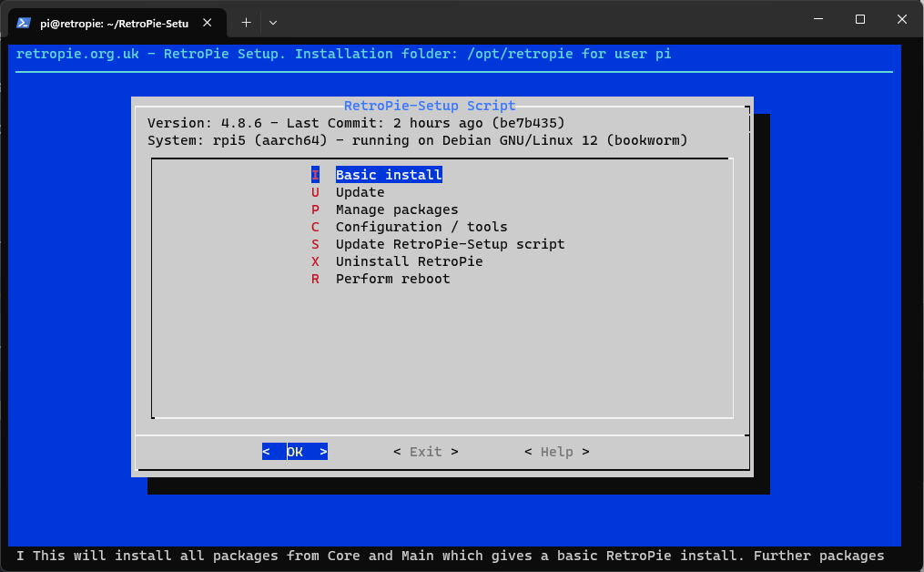Close the terminal window
The width and height of the screenshot is (924, 572).
[x=901, y=19]
